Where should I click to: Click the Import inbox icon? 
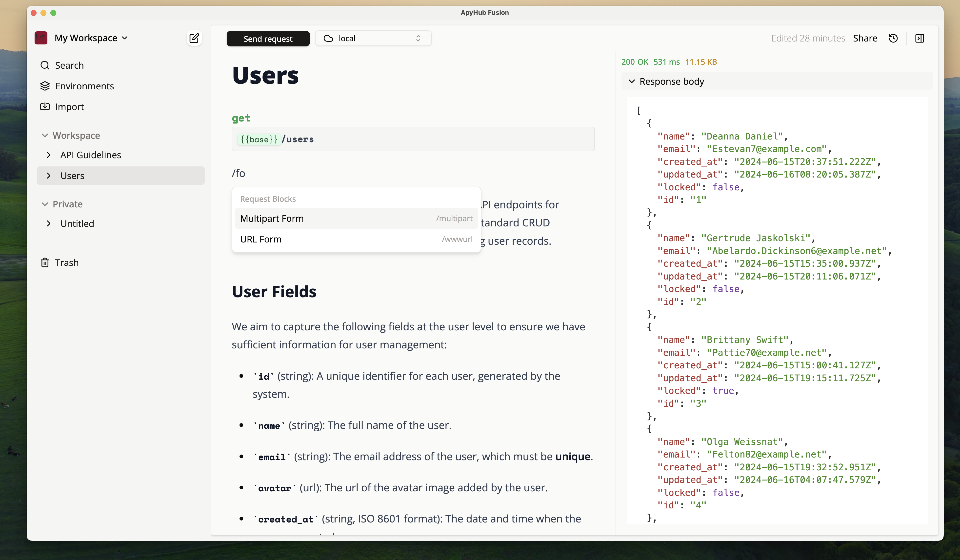click(x=45, y=107)
